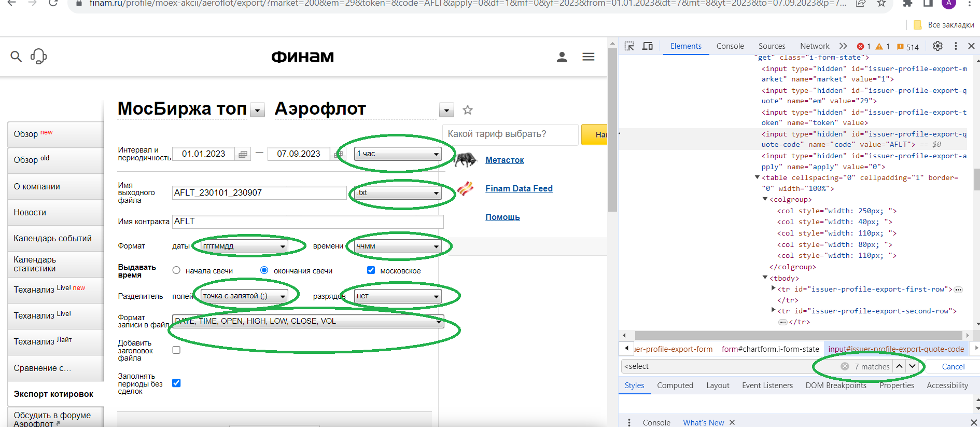Screen dimensions: 980x427
Task: Open the 1 час periodicity dropdown
Action: (x=398, y=154)
